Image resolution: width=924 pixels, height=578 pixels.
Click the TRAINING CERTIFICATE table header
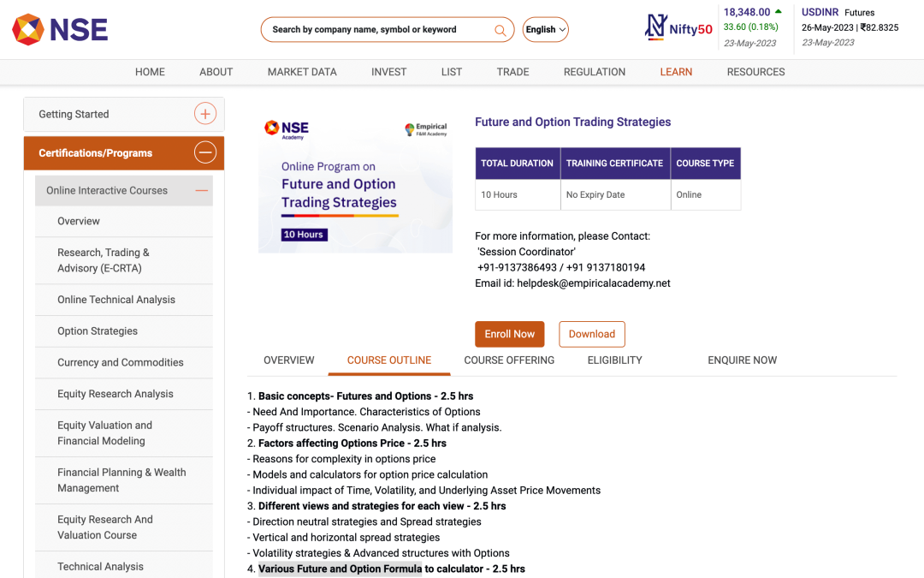pyautogui.click(x=614, y=164)
